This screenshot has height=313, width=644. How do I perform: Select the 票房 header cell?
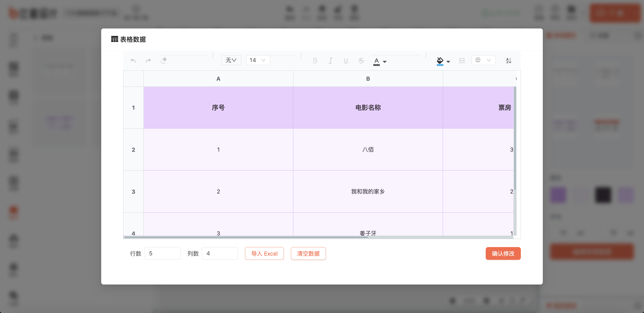click(x=478, y=108)
